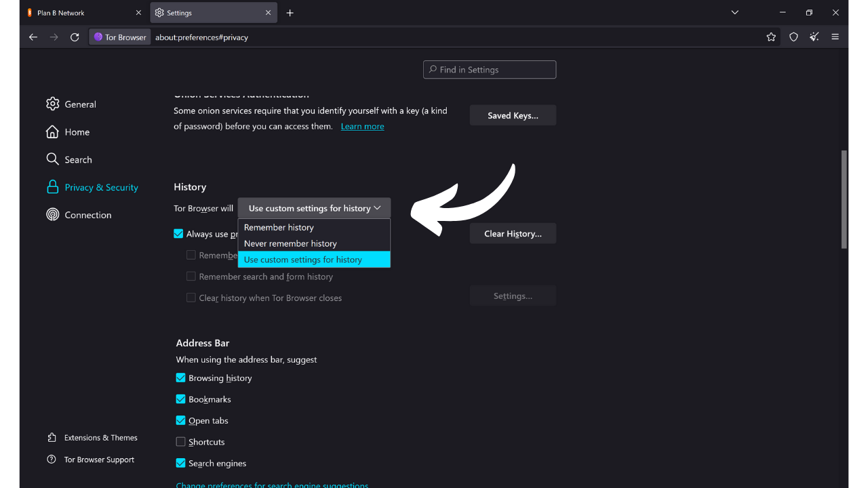Reload the current page
Screen dimensions: 868x488
click(x=75, y=37)
